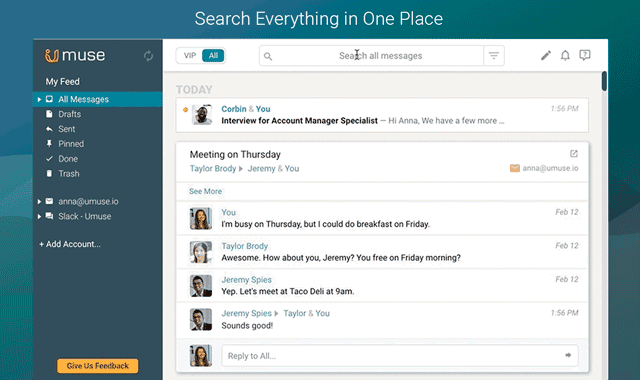Click Taylor Brody in the thread header

[x=213, y=169]
